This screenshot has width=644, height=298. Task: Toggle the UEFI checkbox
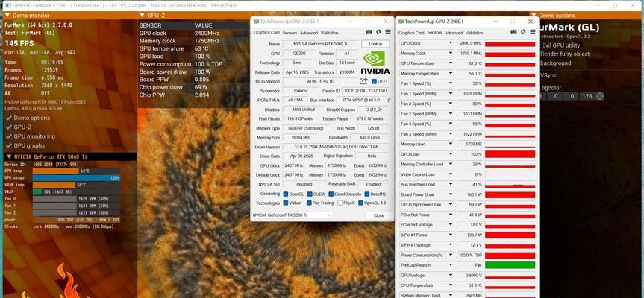[x=374, y=81]
